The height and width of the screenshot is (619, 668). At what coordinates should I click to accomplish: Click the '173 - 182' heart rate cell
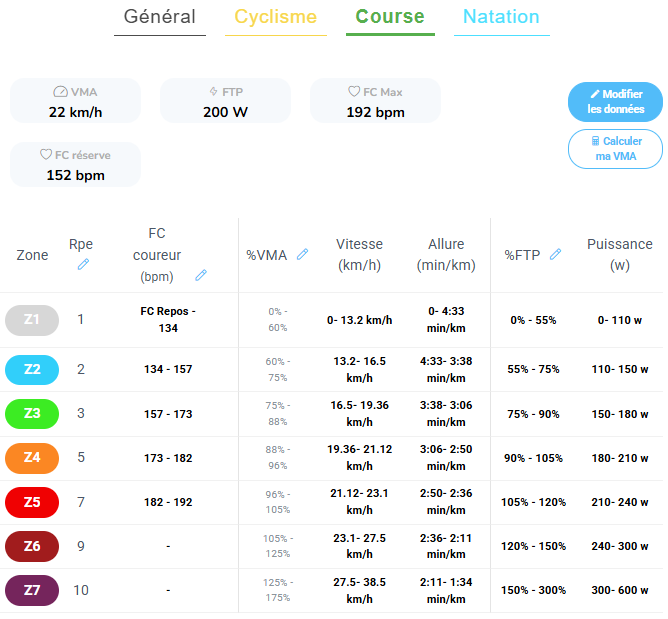click(168, 458)
